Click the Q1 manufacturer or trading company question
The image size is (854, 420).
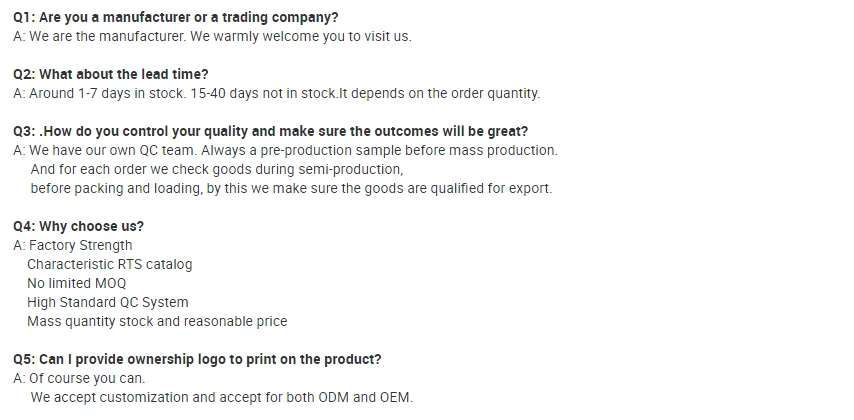175,17
